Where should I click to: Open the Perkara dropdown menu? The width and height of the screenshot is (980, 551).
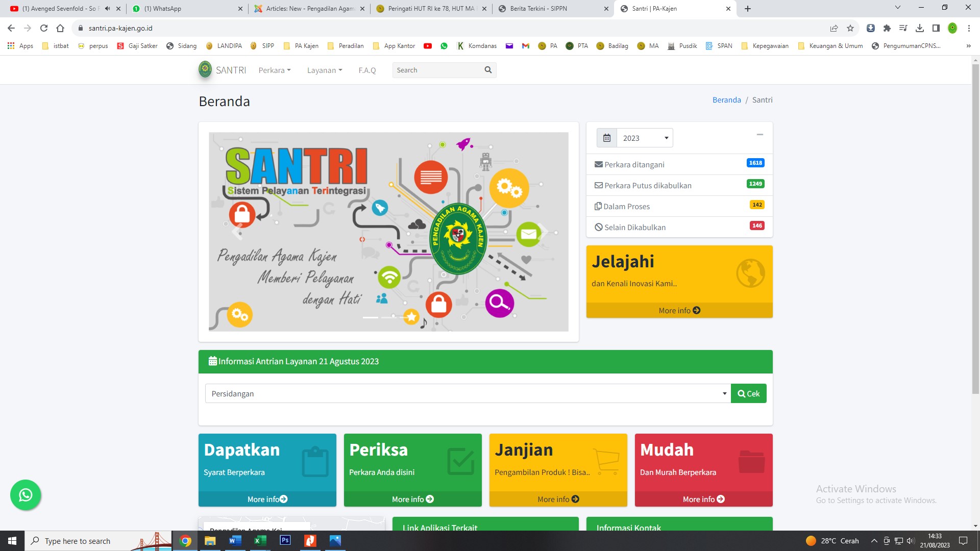point(275,70)
